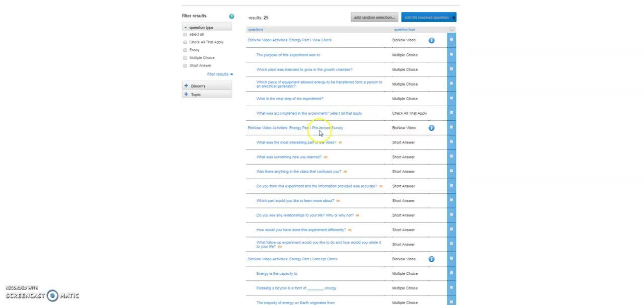The height and width of the screenshot is (305, 644).
Task: Sort by the 'question type' column header
Action: pyautogui.click(x=405, y=30)
